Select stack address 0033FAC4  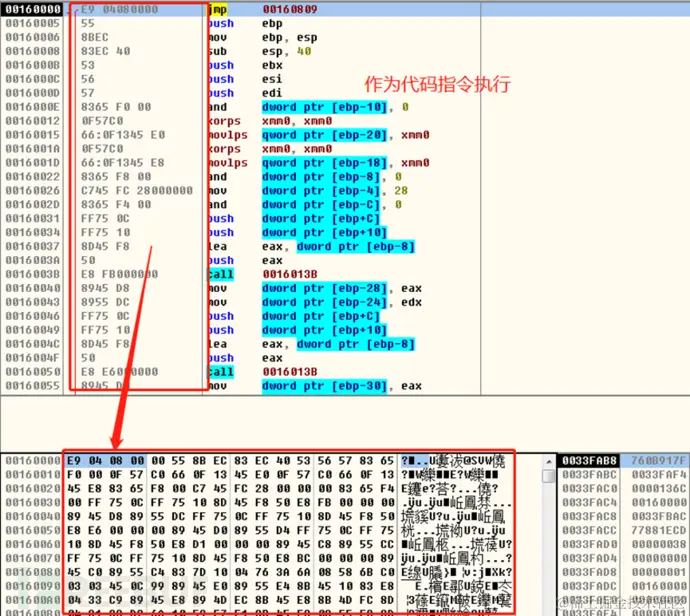point(589,502)
